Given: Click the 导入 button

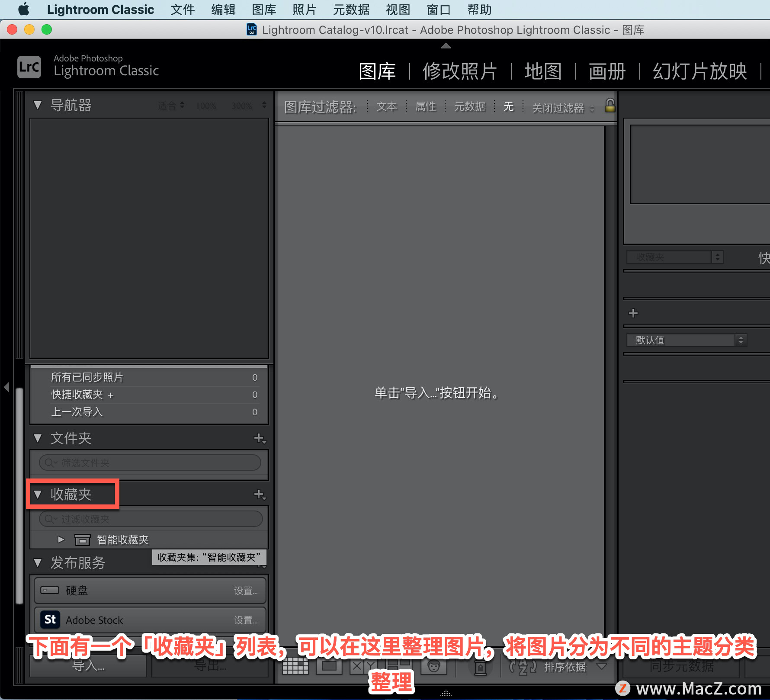Looking at the screenshot, I should tap(88, 666).
